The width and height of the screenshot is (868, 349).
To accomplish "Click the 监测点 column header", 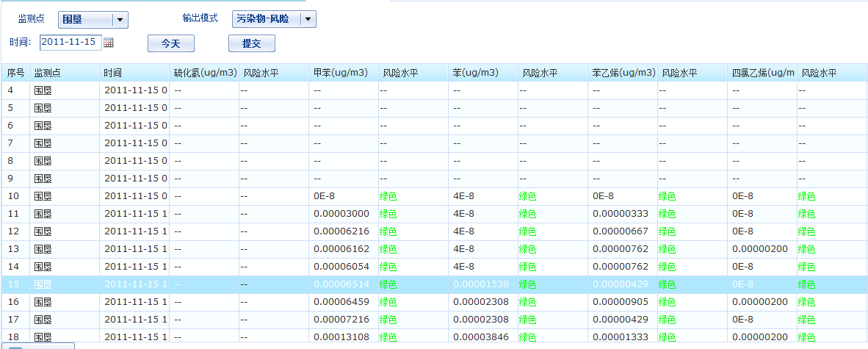I will pos(47,73).
